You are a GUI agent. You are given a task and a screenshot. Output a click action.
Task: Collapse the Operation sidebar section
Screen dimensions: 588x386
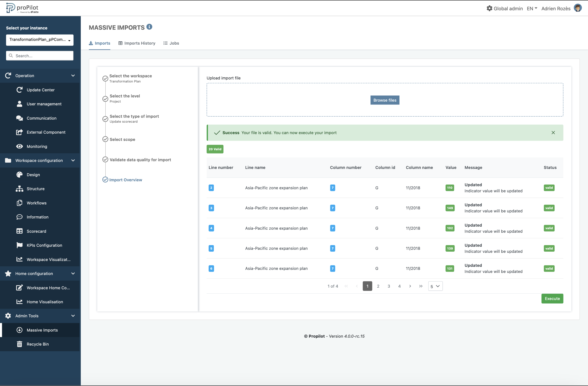coord(73,75)
